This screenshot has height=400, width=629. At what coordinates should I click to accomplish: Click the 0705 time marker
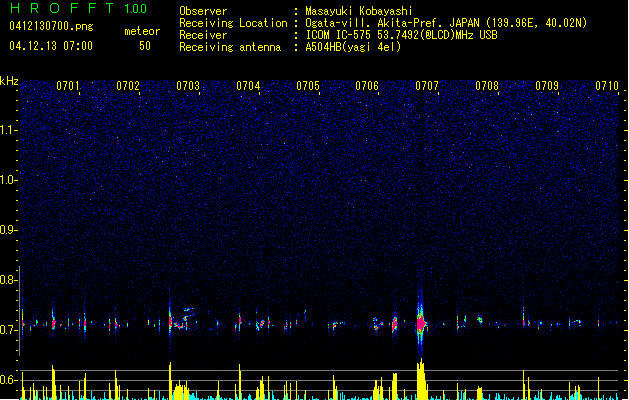(308, 86)
